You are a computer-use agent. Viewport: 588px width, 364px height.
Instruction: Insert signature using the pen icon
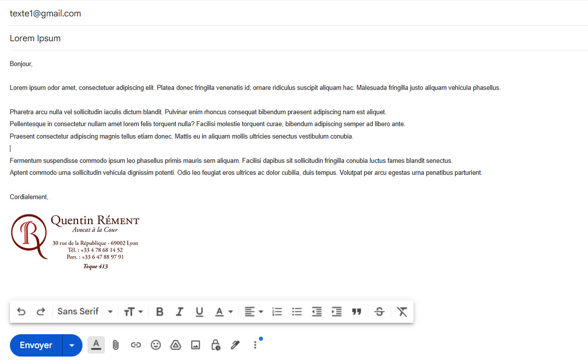(235, 345)
